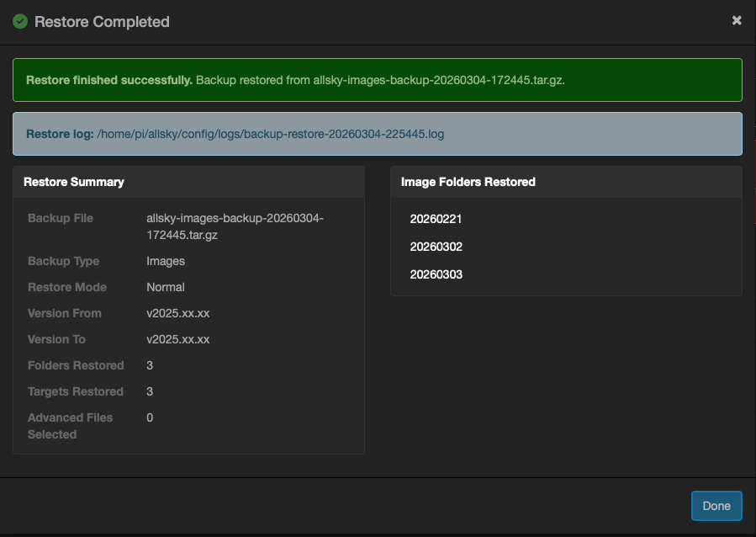Click the Image Folders Restored header

pos(461,182)
